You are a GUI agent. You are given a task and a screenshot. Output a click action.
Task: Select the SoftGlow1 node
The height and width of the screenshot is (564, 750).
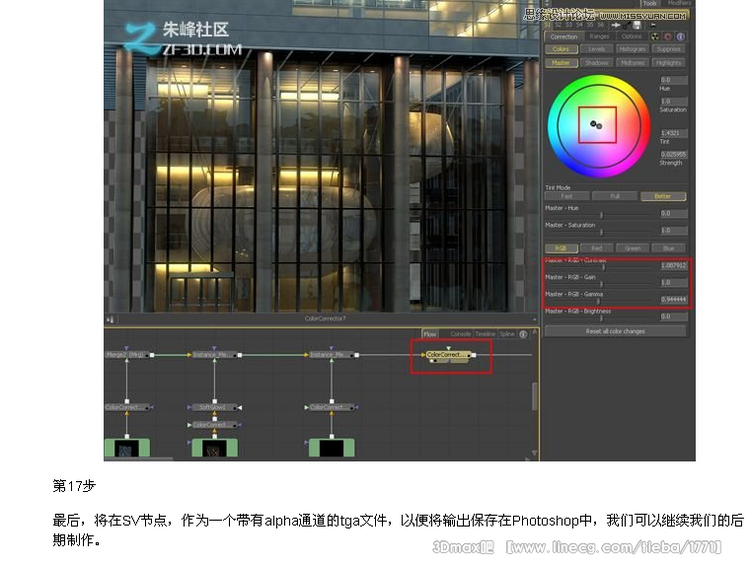tap(213, 408)
